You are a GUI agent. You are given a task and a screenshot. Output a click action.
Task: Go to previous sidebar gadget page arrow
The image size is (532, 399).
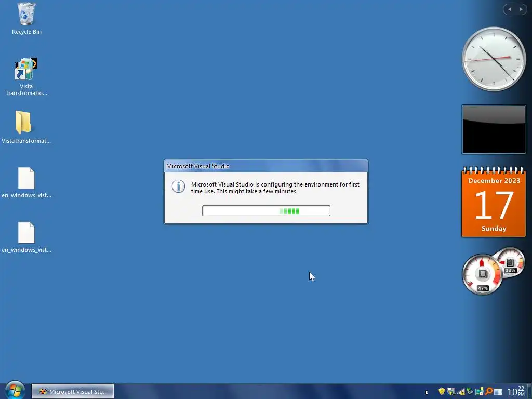(510, 9)
